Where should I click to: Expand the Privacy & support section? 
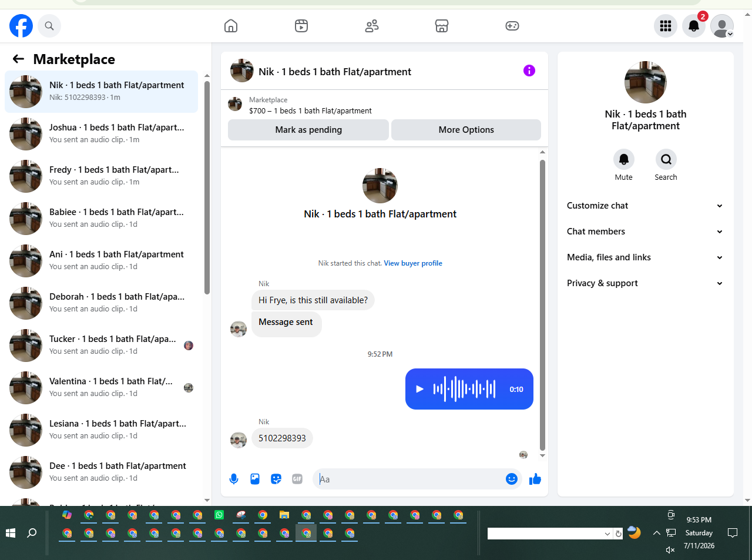645,283
